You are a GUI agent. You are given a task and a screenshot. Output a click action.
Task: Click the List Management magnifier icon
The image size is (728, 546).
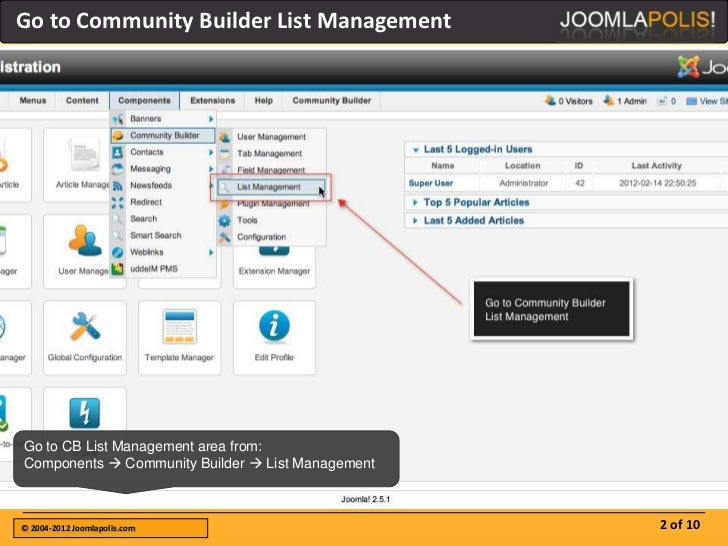tap(225, 187)
